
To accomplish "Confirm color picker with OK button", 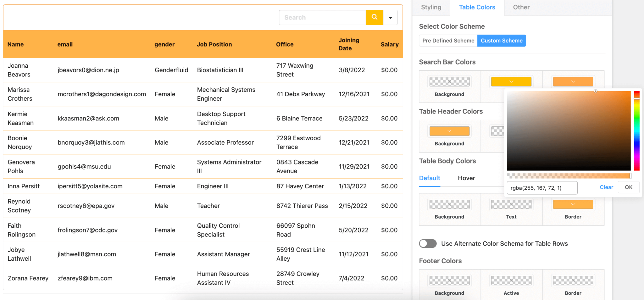I will tap(628, 187).
